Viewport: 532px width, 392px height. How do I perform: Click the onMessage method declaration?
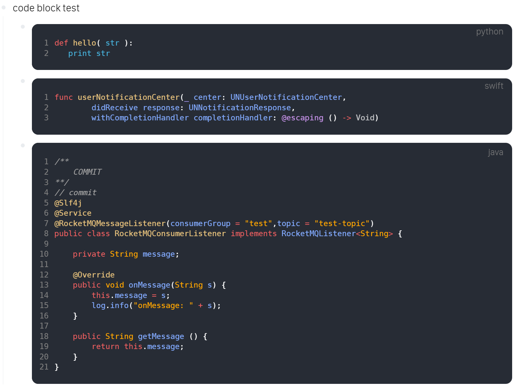click(149, 285)
